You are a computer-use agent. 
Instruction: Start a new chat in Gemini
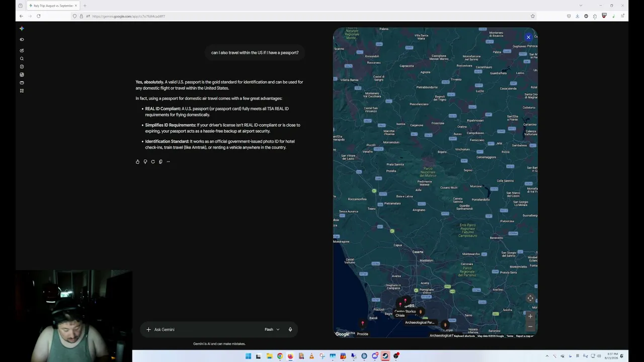tap(22, 50)
